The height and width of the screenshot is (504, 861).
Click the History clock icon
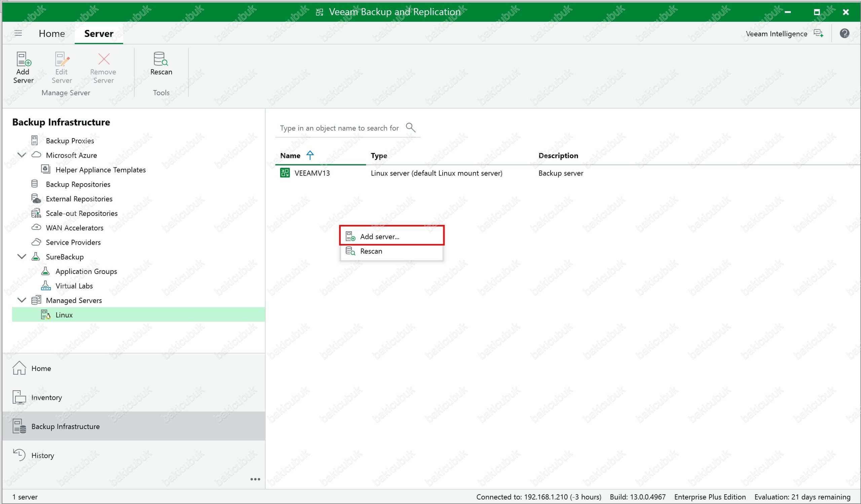[x=19, y=455]
